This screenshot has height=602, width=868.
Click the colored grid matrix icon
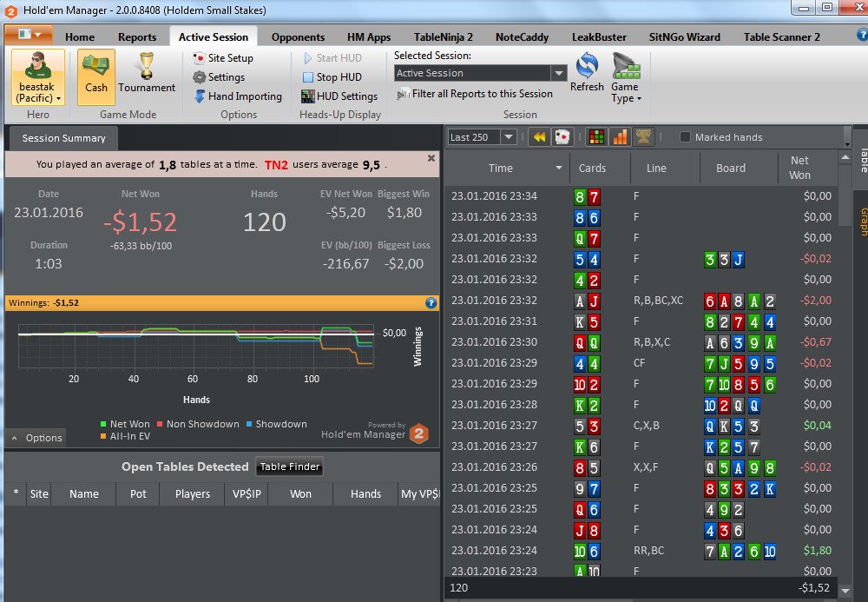click(596, 136)
